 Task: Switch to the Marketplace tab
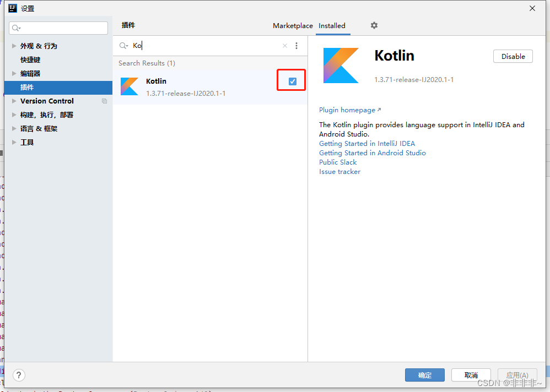click(x=293, y=25)
